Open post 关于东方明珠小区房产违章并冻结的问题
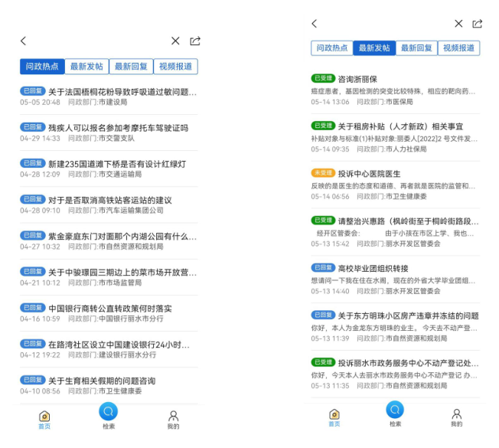Viewport: 499px width, 448px height. pyautogui.click(x=408, y=316)
